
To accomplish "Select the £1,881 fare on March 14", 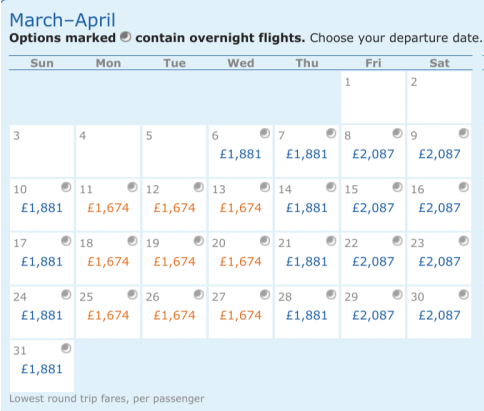I will (307, 208).
